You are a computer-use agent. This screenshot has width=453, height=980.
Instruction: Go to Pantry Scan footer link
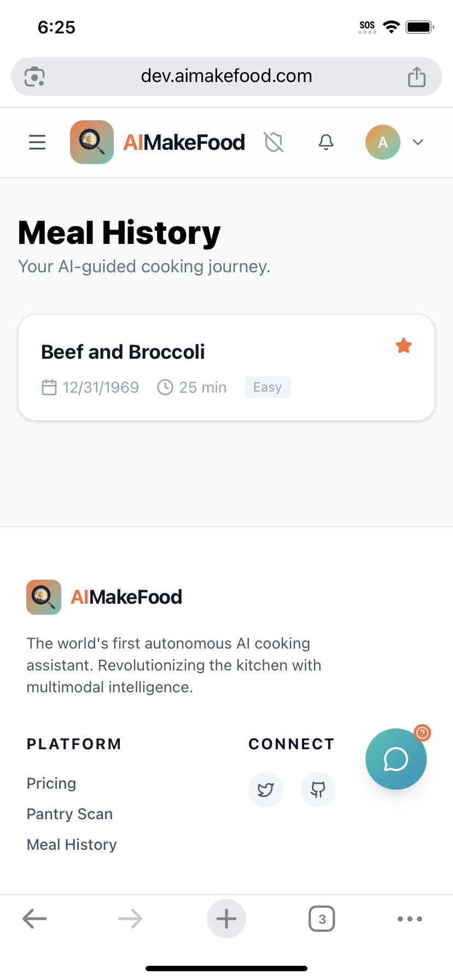(x=69, y=814)
